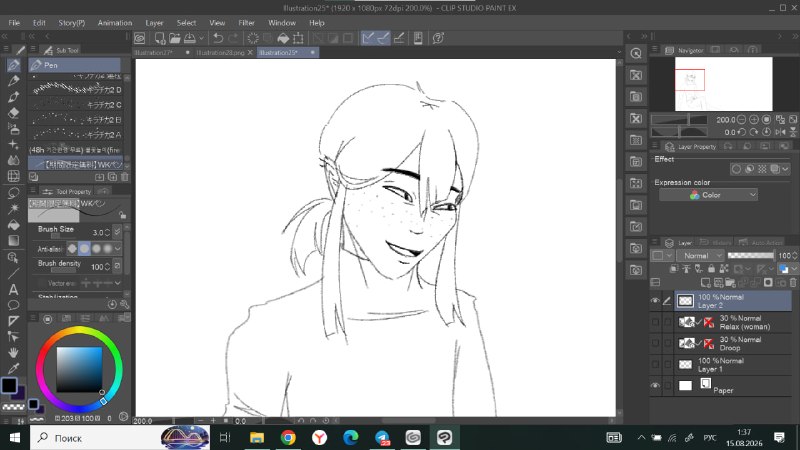Click the Save icon in command bar
800x450 pixels.
pos(190,38)
